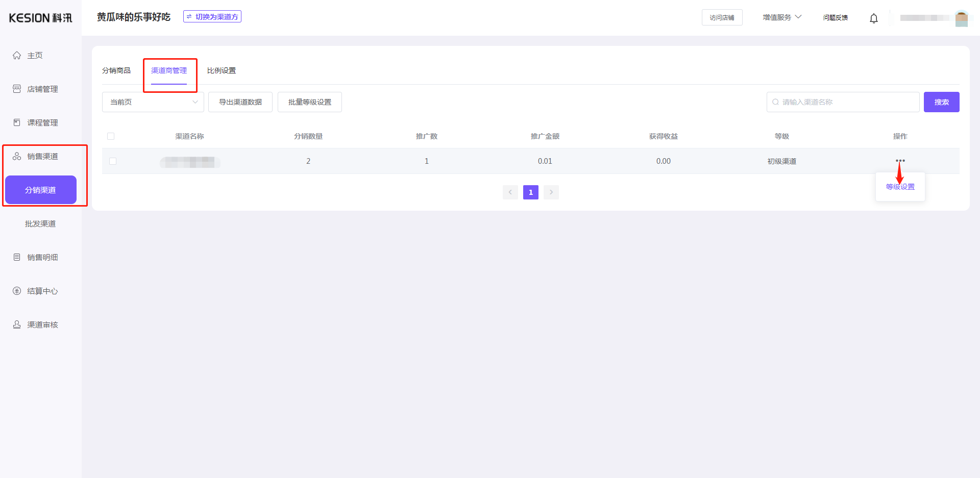
Task: Click the 渠道审核 person icon
Action: (17, 324)
